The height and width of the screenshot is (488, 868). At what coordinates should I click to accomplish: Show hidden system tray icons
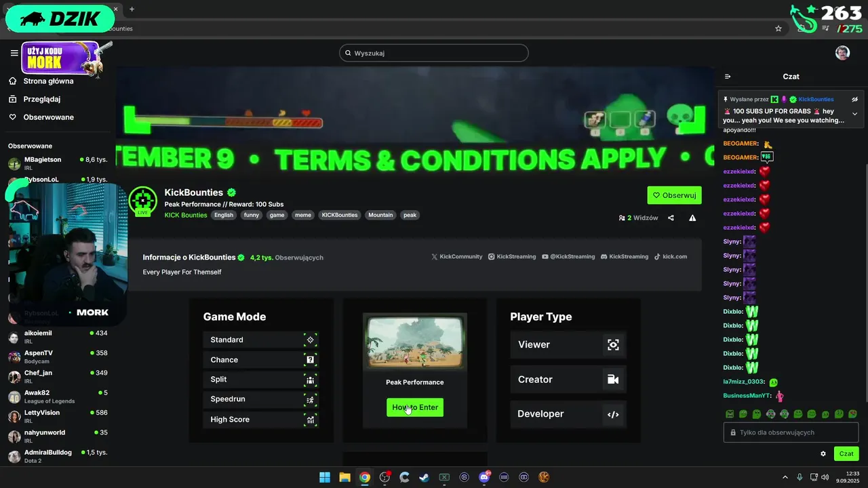pos(785,477)
